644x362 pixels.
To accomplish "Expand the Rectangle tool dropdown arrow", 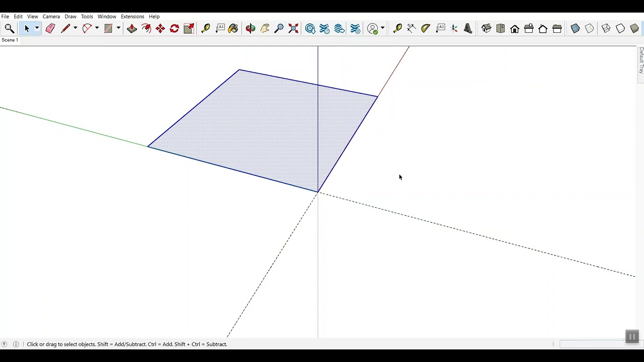I will coord(119,29).
